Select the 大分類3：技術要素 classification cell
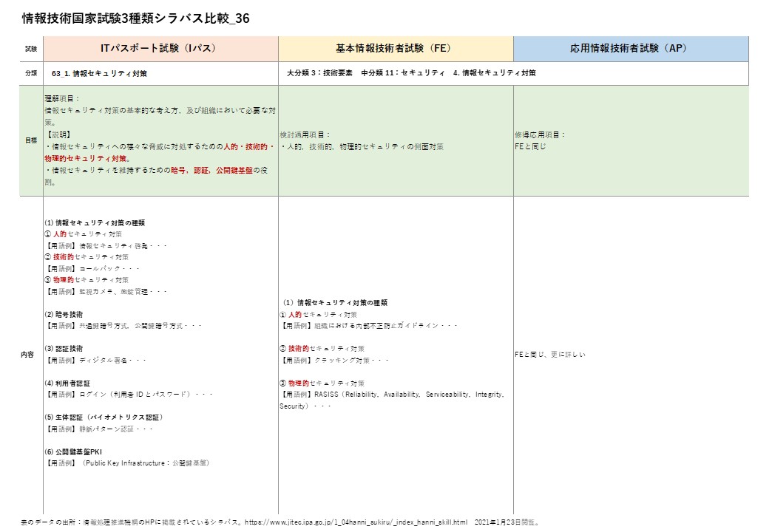769x532 pixels. tap(411, 73)
